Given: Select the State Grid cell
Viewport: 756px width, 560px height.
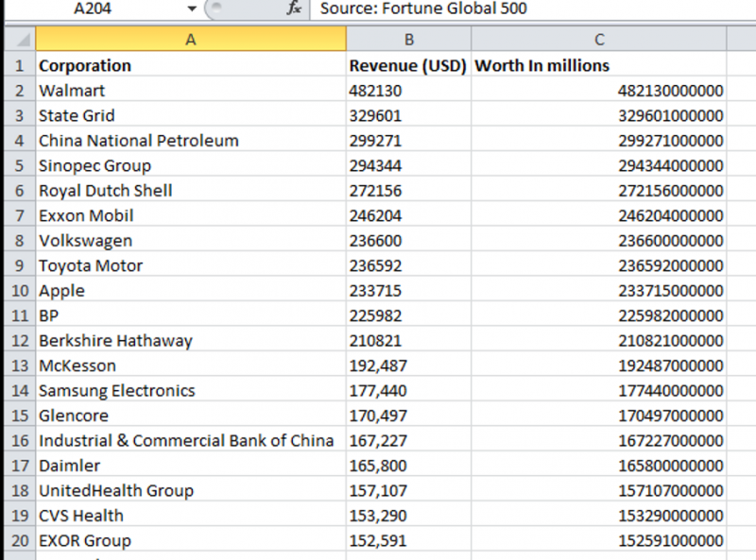Looking at the screenshot, I should point(191,115).
